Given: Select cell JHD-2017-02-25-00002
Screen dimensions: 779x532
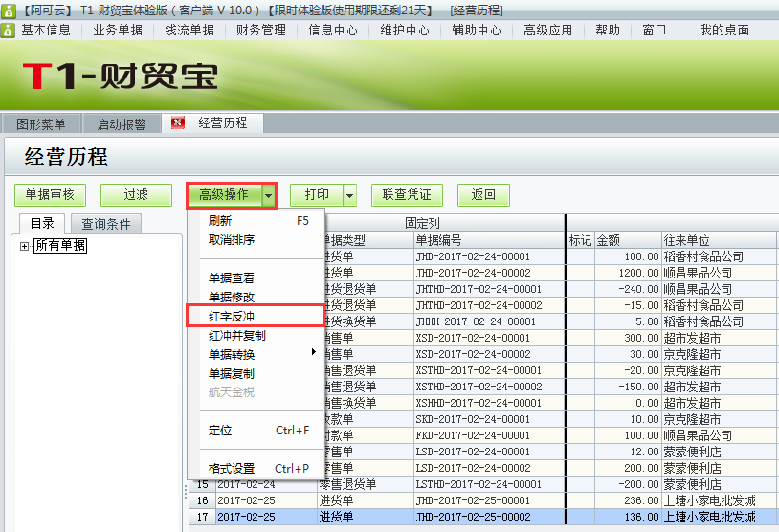Looking at the screenshot, I should pyautogui.click(x=489, y=517).
